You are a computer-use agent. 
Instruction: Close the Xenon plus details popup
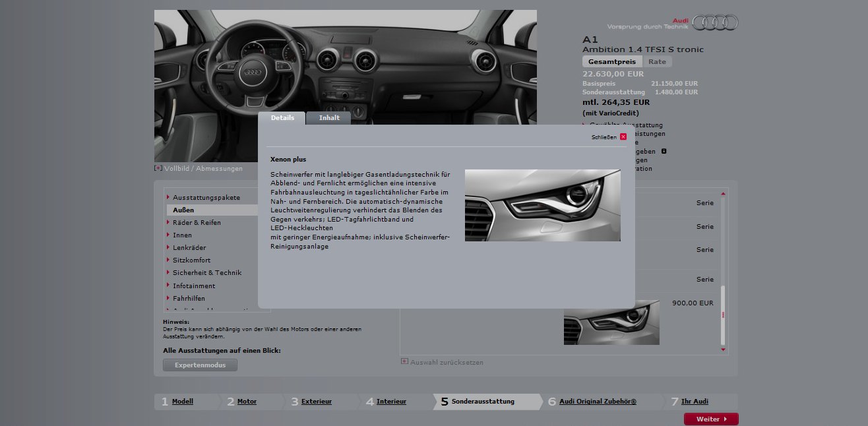tap(623, 137)
